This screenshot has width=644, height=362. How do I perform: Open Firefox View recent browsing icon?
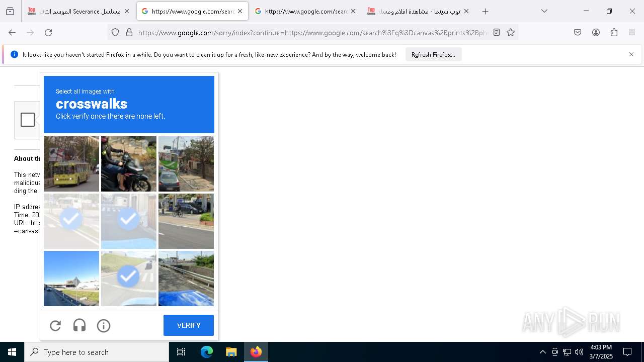[10, 11]
